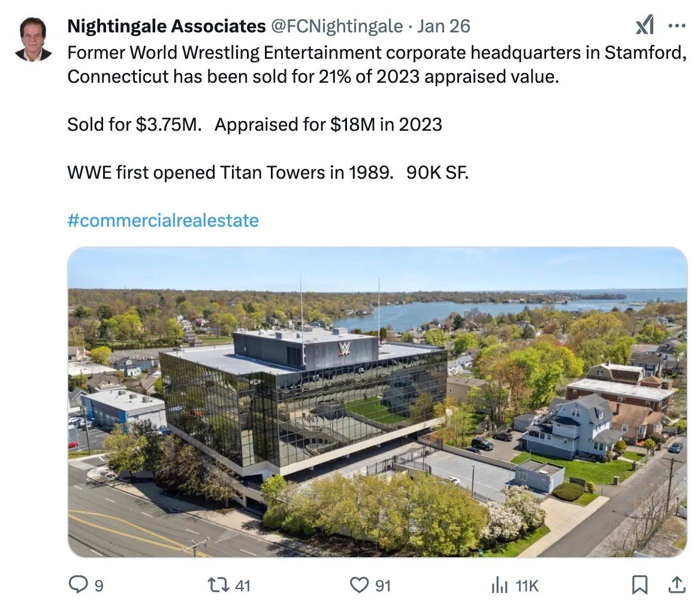The width and height of the screenshot is (700, 607).
Task: Click the 41 reposts count
Action: tap(242, 585)
